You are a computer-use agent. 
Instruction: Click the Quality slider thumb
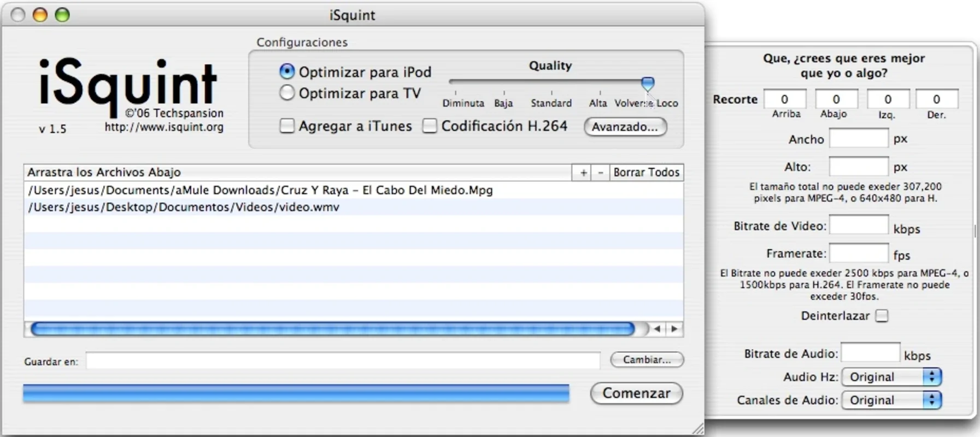point(648,84)
